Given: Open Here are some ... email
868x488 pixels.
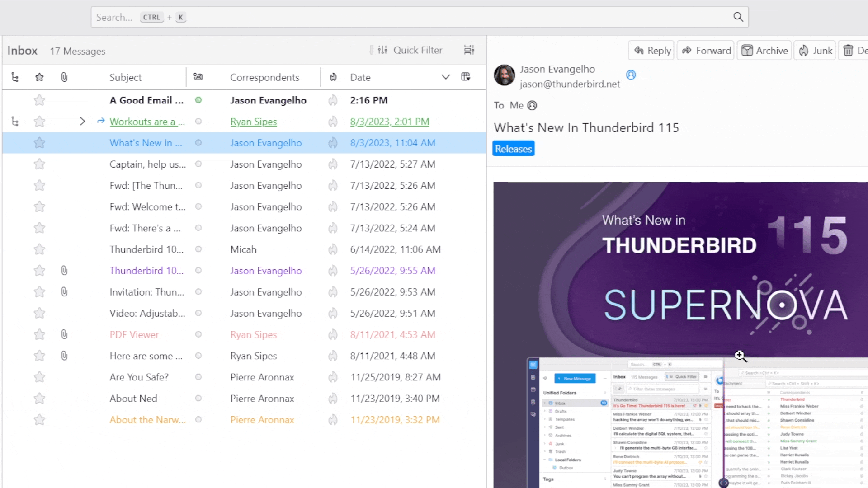Looking at the screenshot, I should pos(146,356).
